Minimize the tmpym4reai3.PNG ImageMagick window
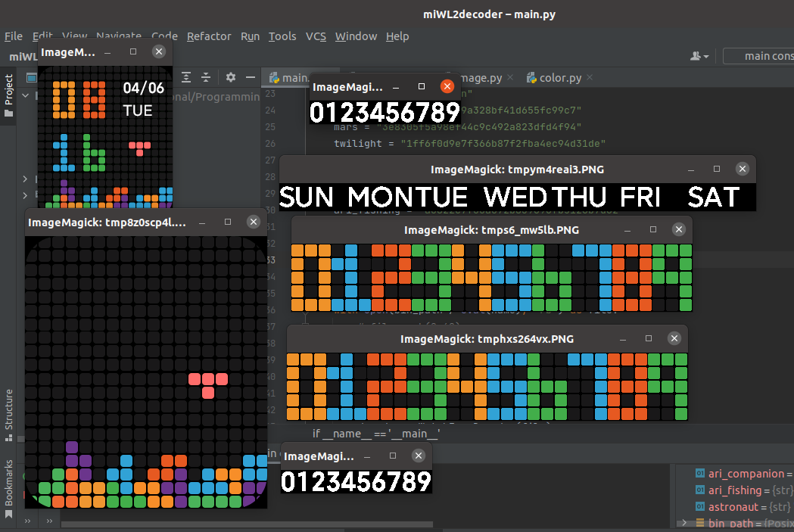The width and height of the screenshot is (794, 532). pyautogui.click(x=691, y=170)
